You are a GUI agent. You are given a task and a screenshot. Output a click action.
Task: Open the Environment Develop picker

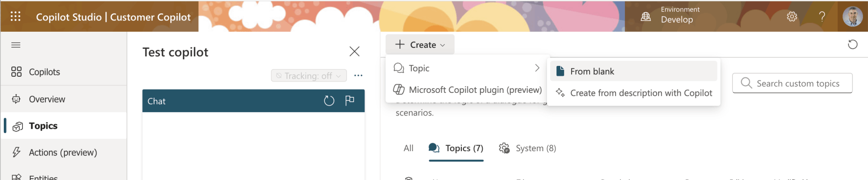pos(670,16)
